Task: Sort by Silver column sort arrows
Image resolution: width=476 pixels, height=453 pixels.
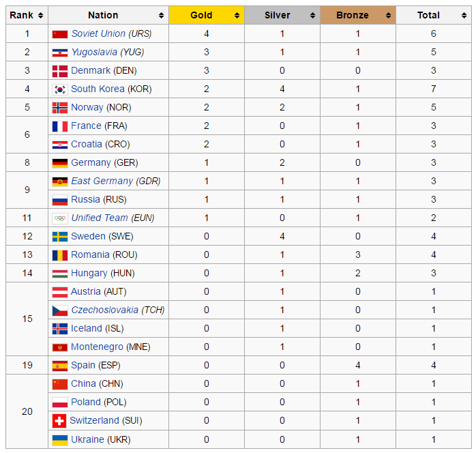Action: 313,15
